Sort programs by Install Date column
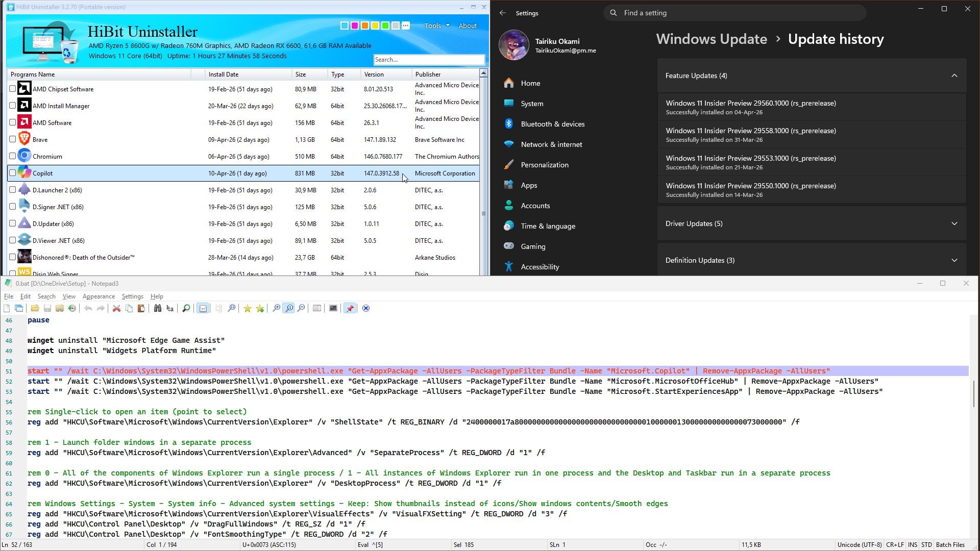 point(248,74)
